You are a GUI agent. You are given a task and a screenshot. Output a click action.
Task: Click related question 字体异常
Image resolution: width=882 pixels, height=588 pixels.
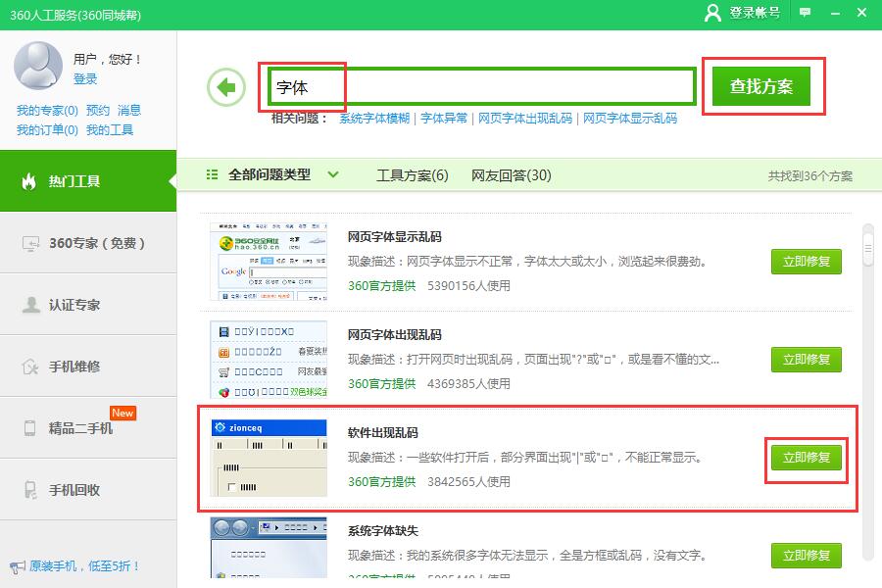coord(444,119)
